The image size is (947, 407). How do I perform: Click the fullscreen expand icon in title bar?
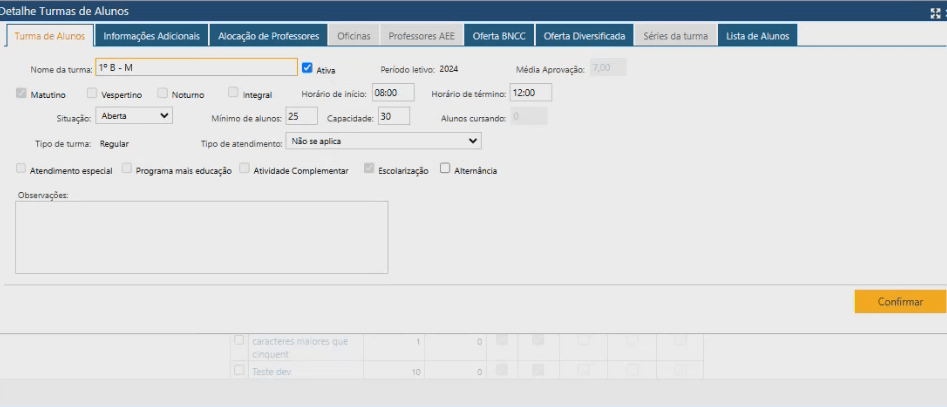[935, 12]
